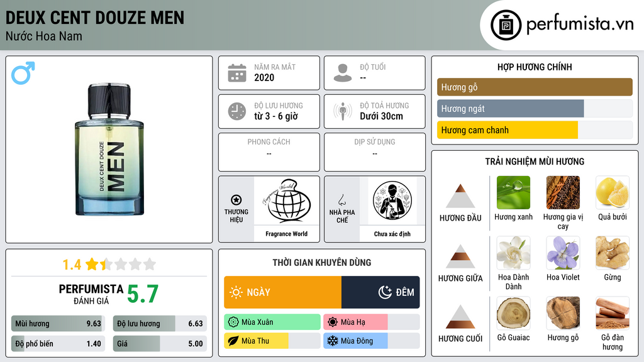The height and width of the screenshot is (362, 644).
Task: Click the Fragrance World globe logo
Action: [x=286, y=201]
